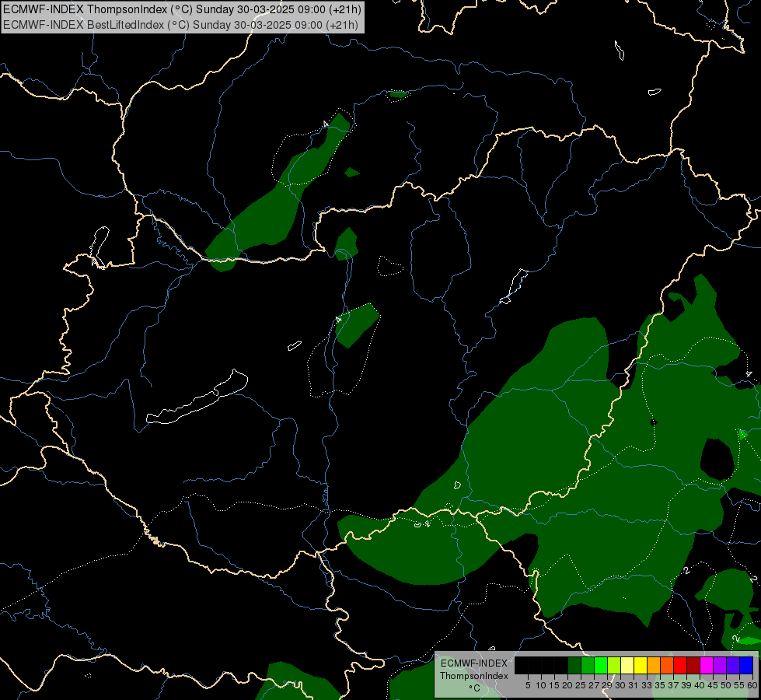Click the legend unit '°C'
761x700 pixels.
tap(475, 688)
